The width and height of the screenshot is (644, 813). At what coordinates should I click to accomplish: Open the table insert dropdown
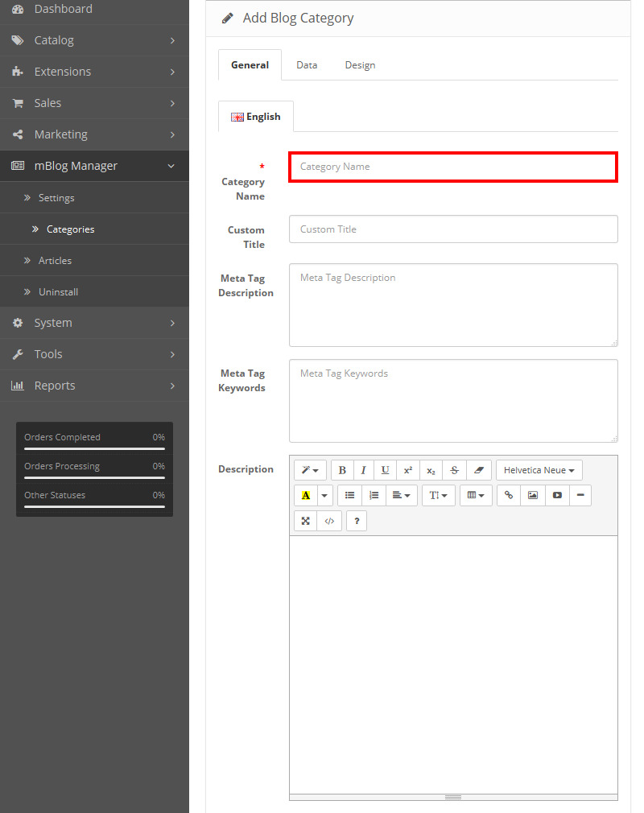(x=476, y=496)
